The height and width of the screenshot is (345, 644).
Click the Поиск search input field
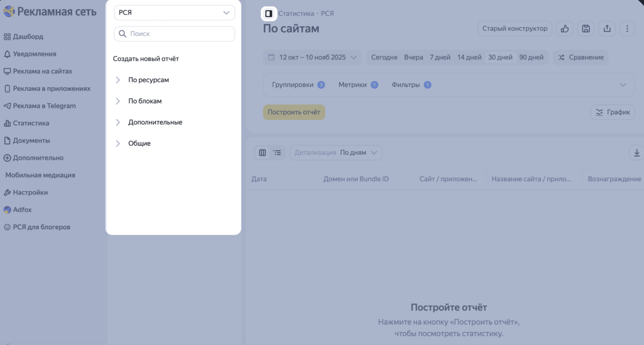180,34
